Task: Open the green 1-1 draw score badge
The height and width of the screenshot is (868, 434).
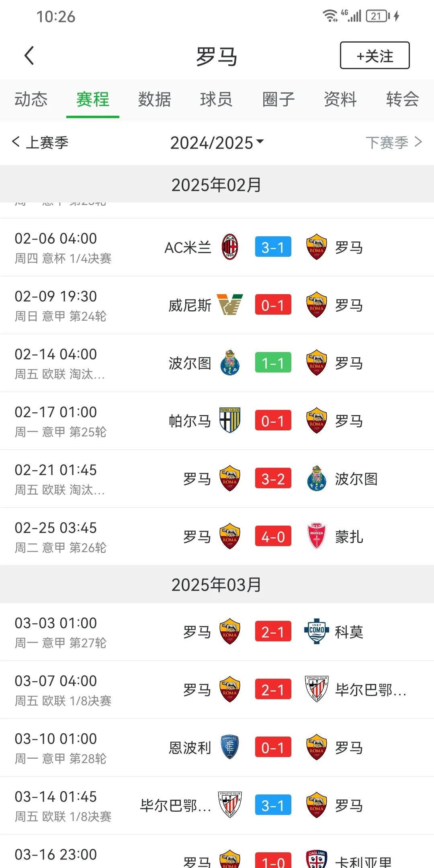Action: coord(273,363)
